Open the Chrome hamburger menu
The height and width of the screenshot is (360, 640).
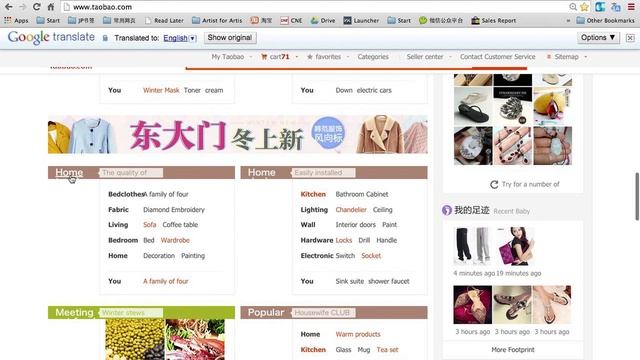631,7
